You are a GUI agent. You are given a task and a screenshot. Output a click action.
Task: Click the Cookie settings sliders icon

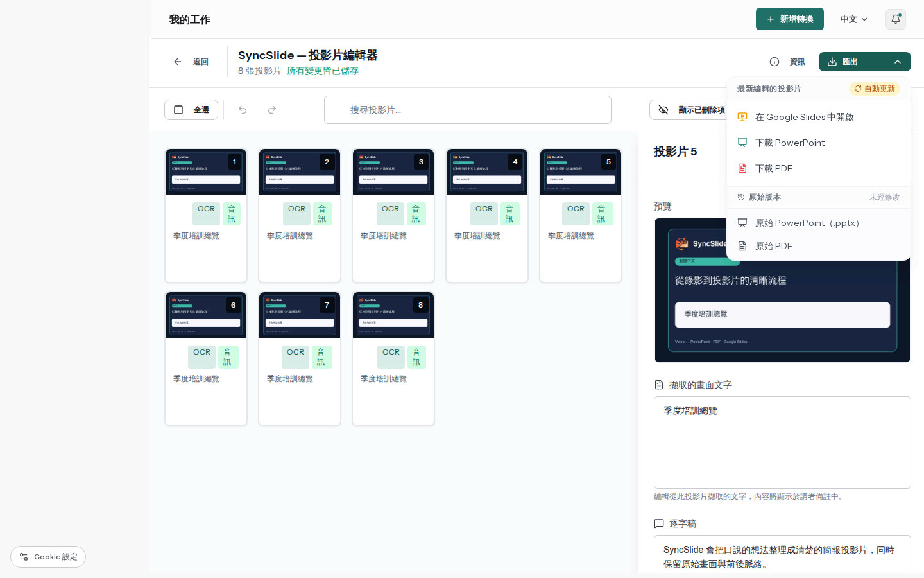tap(24, 557)
